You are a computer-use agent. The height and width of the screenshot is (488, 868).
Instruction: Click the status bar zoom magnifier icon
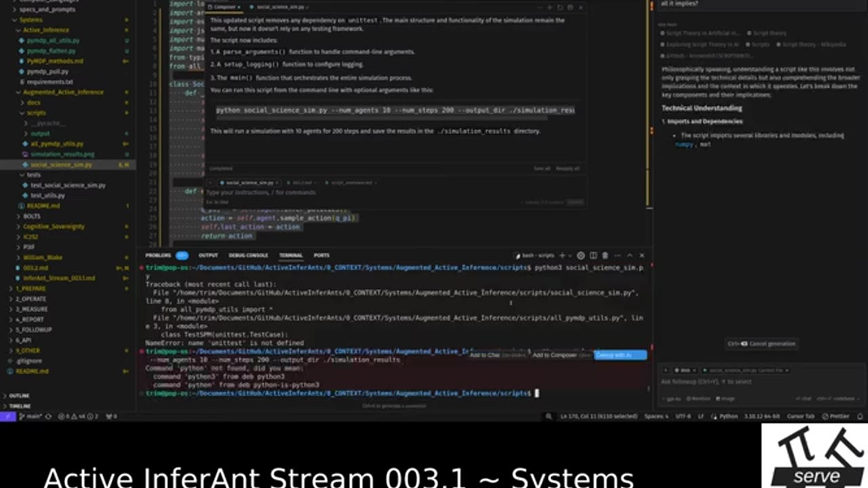coord(548,416)
